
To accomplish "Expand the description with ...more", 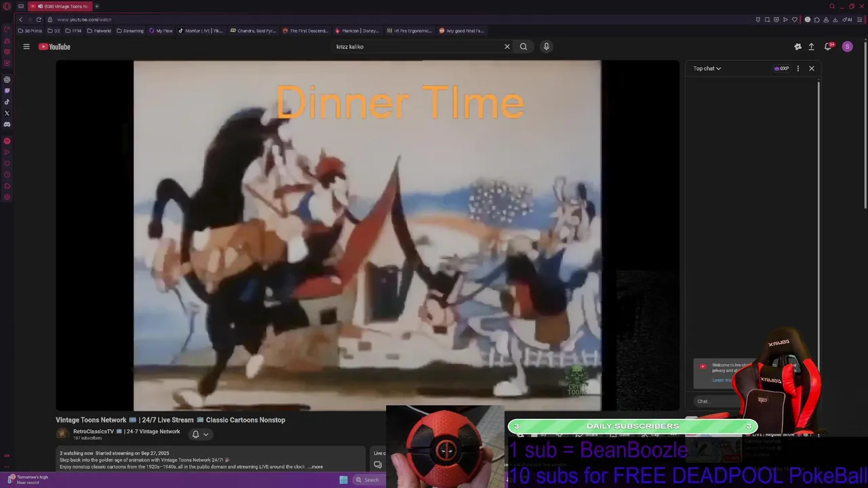I will (x=315, y=467).
